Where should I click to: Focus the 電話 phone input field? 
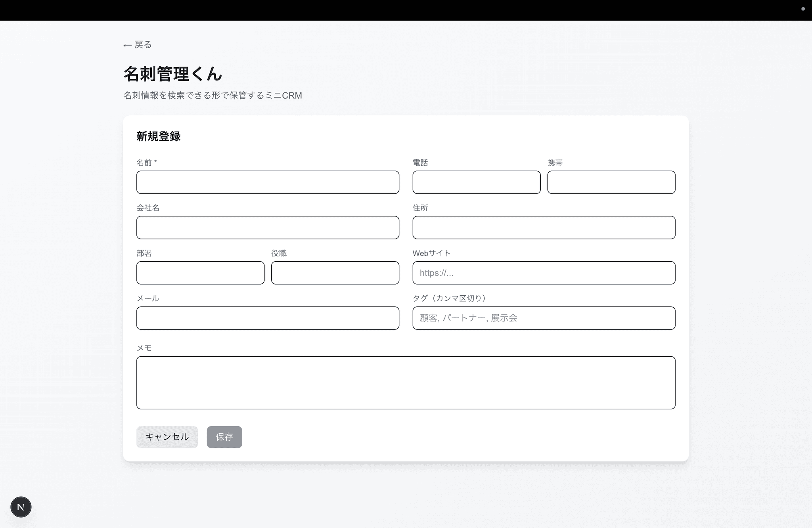click(x=476, y=182)
